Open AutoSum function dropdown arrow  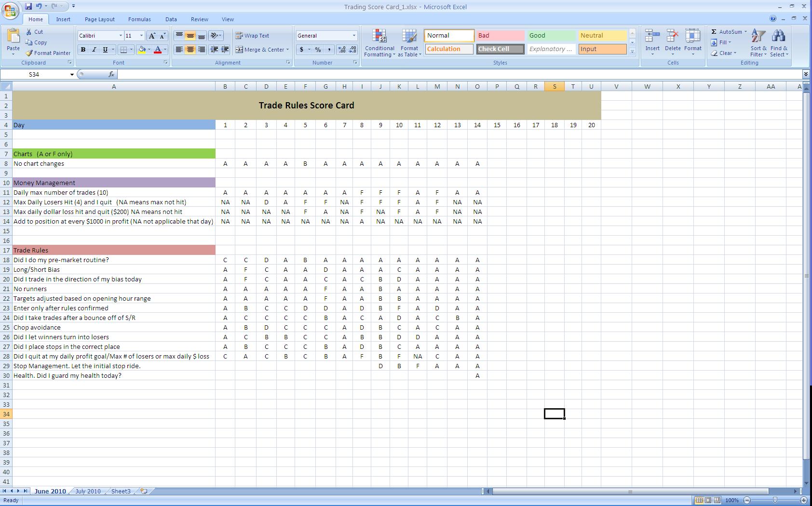[745, 32]
